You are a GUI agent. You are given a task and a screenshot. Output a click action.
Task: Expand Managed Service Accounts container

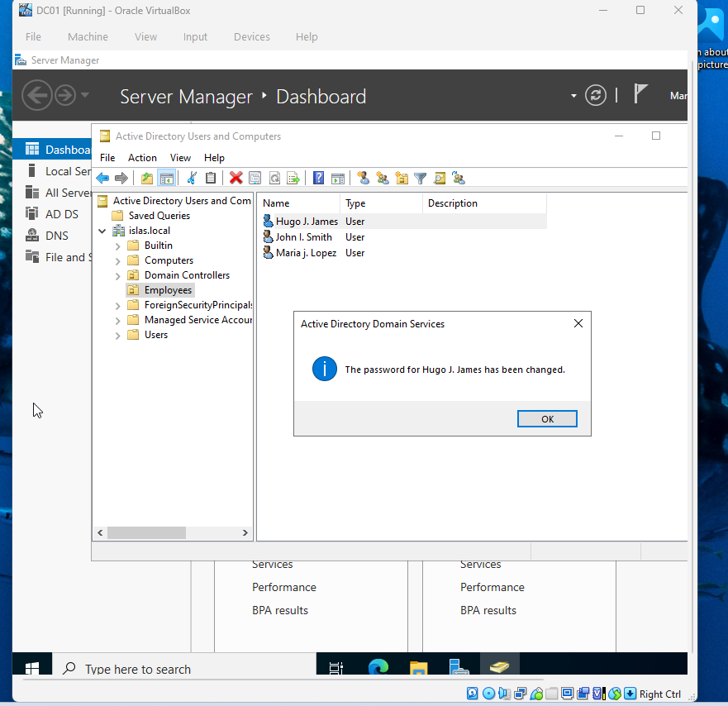[117, 321]
